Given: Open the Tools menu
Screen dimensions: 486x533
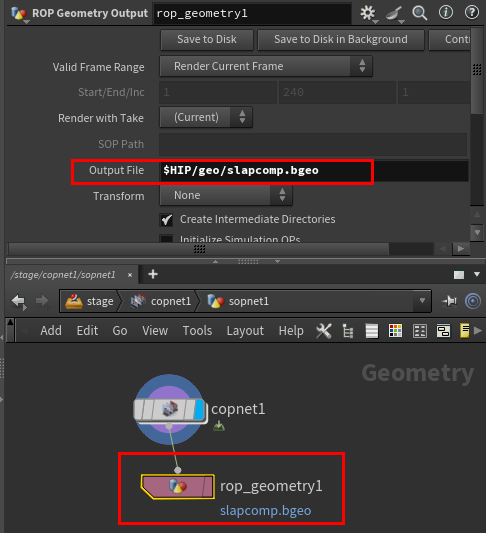Looking at the screenshot, I should click(x=197, y=330).
